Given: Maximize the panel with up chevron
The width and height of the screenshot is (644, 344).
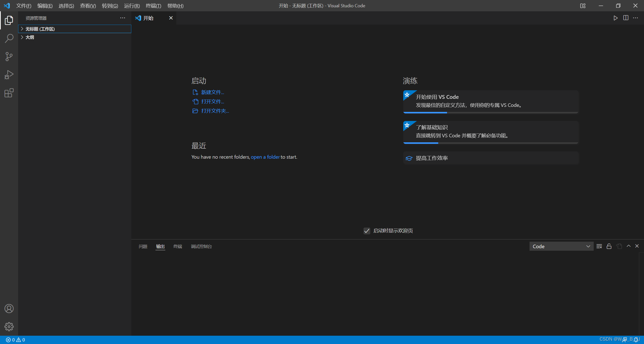Looking at the screenshot, I should [628, 246].
